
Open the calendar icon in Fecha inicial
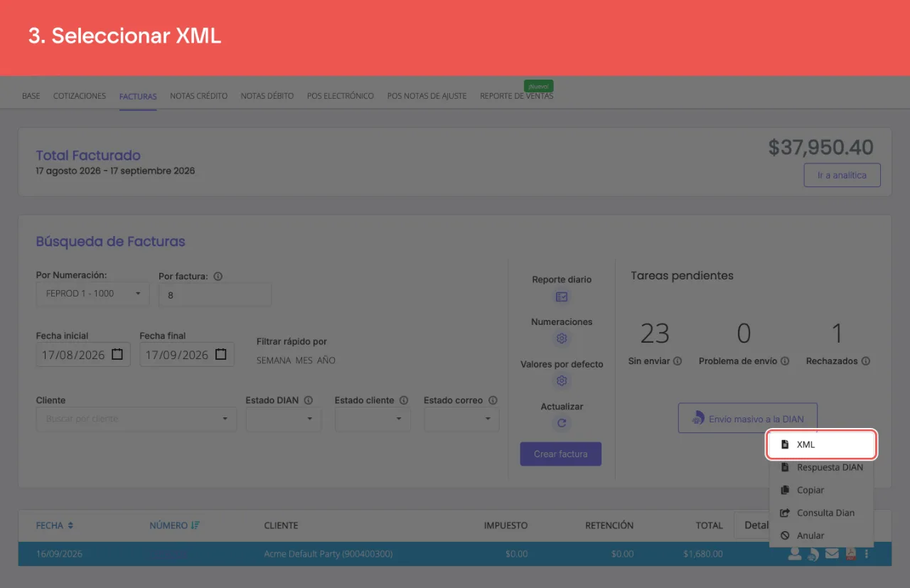[x=117, y=354]
